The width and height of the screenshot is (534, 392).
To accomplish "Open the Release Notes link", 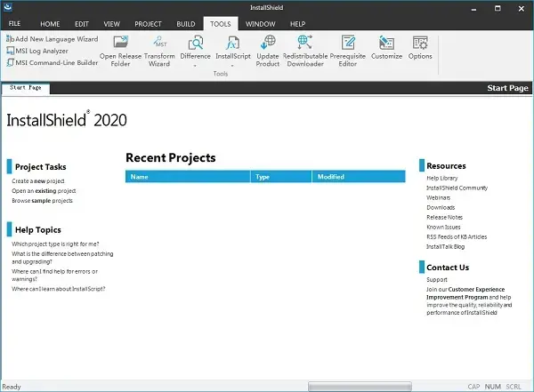I will click(444, 217).
